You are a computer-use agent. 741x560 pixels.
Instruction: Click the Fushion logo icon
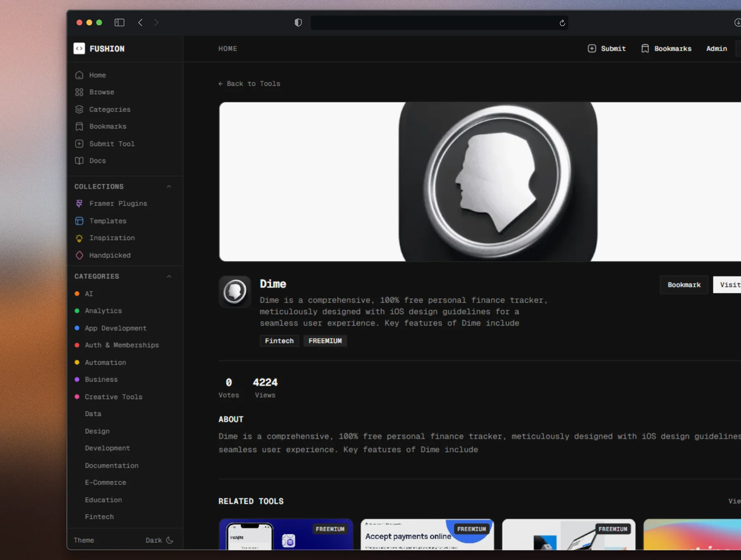click(x=79, y=49)
